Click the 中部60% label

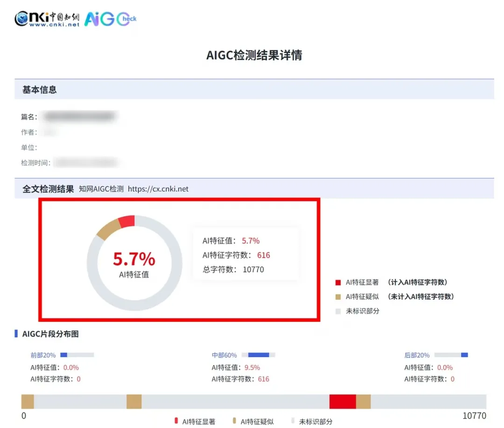pos(224,355)
